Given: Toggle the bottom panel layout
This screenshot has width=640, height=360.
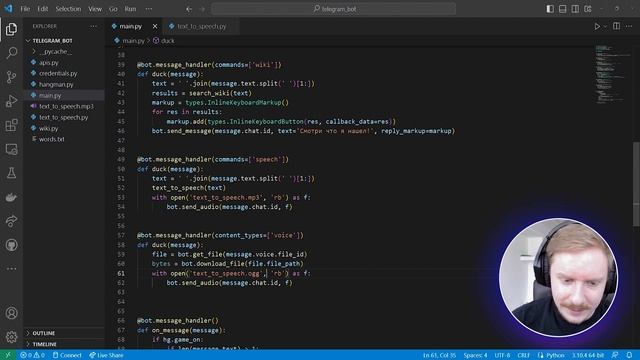Looking at the screenshot, I should [x=562, y=9].
